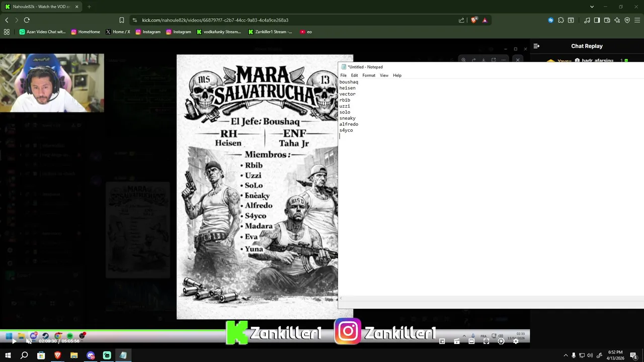Click the line 'alfredo' in Notepad

(x=349, y=124)
